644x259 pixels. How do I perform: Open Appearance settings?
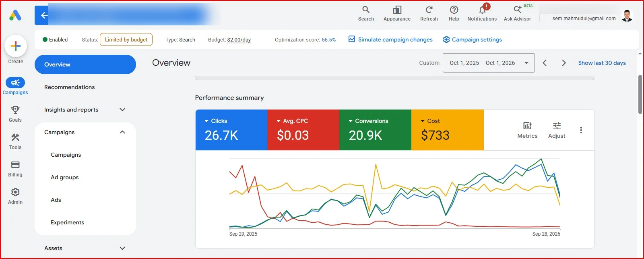[397, 13]
